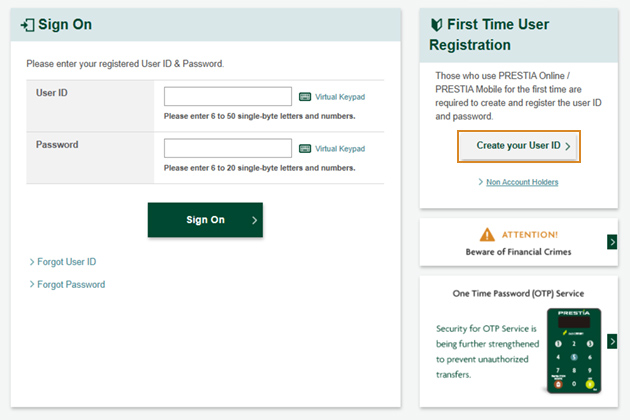Click the User ID keypad icon
The height and width of the screenshot is (420, 630).
click(305, 97)
